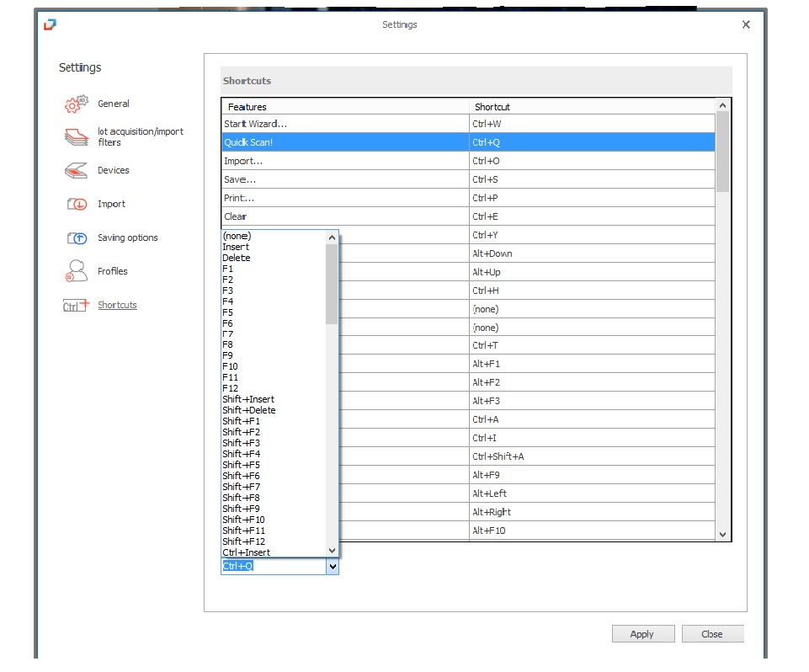Image resolution: width=809 pixels, height=672 pixels.
Task: Choose Shift+F12 in the shortcut list
Action: 274,541
